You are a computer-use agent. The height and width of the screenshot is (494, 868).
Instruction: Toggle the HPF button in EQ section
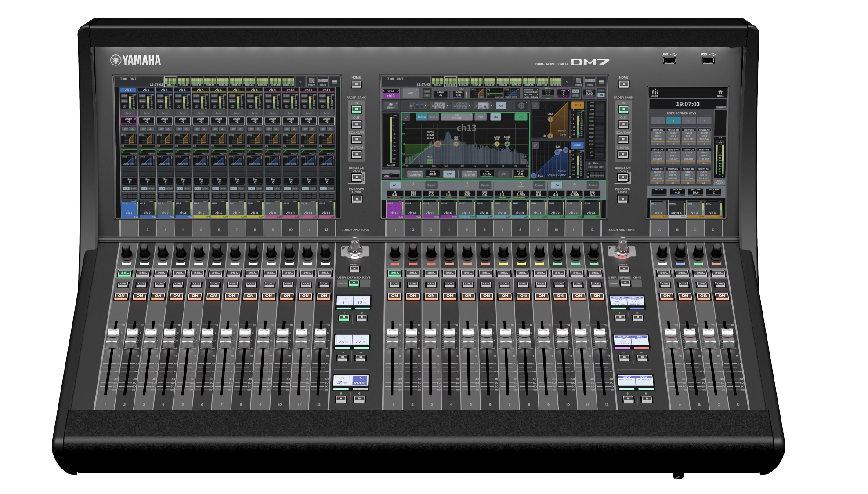[449, 174]
